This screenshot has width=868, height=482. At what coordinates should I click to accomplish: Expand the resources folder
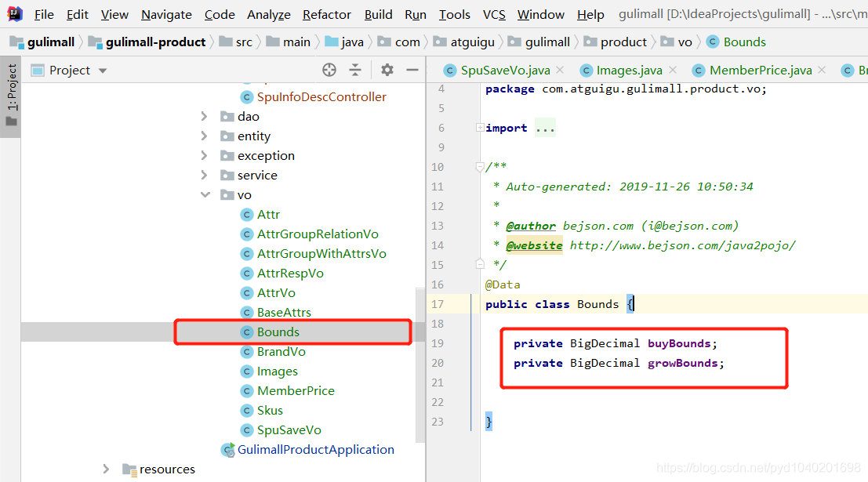point(106,469)
